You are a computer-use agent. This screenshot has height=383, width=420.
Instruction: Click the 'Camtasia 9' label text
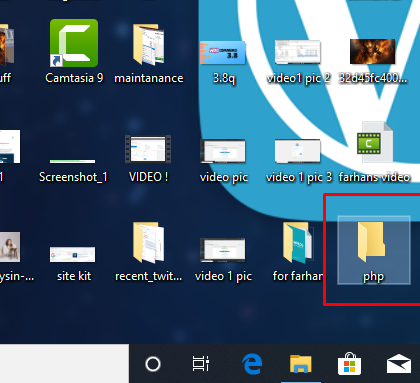tap(74, 78)
